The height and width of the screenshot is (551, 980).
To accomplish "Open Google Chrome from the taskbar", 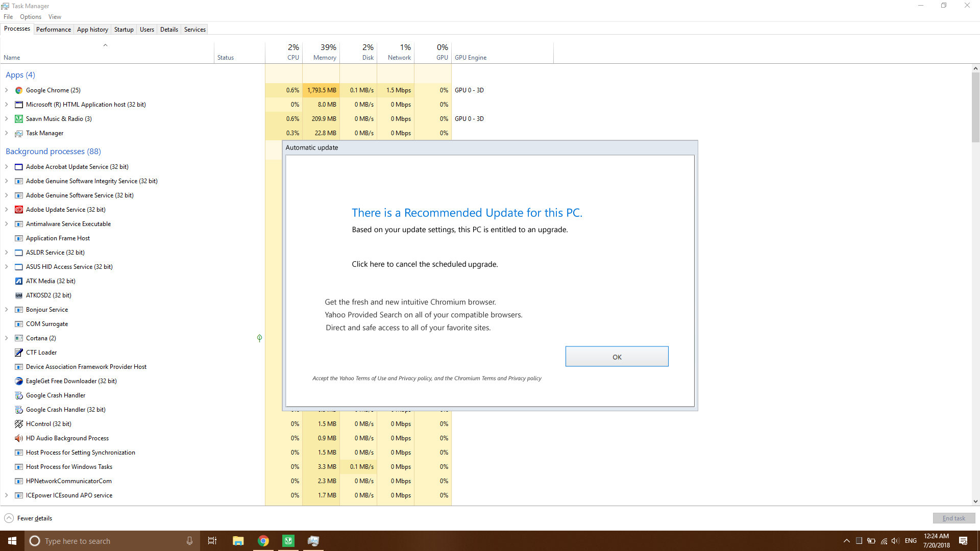I will [x=263, y=540].
